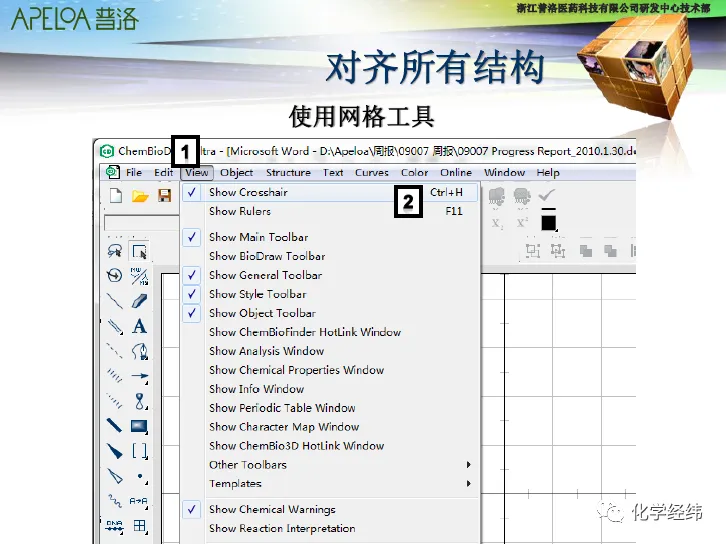This screenshot has width=726, height=544.
Task: Select the Solid Bond tool
Action: point(114,301)
